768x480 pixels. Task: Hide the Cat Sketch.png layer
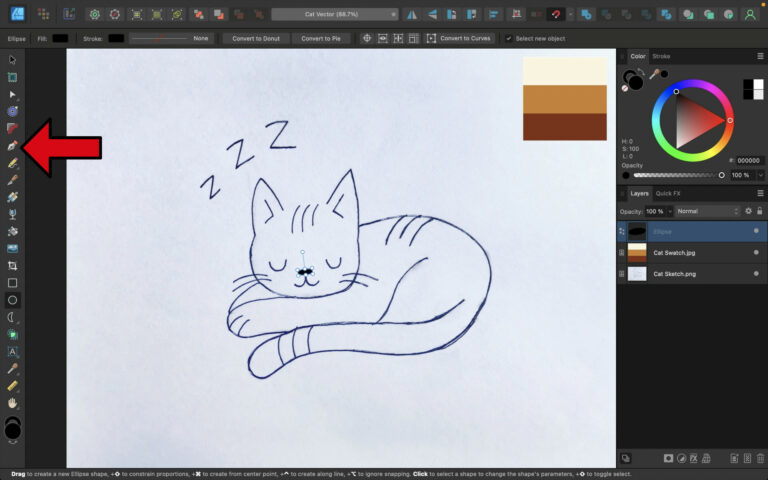(x=756, y=273)
